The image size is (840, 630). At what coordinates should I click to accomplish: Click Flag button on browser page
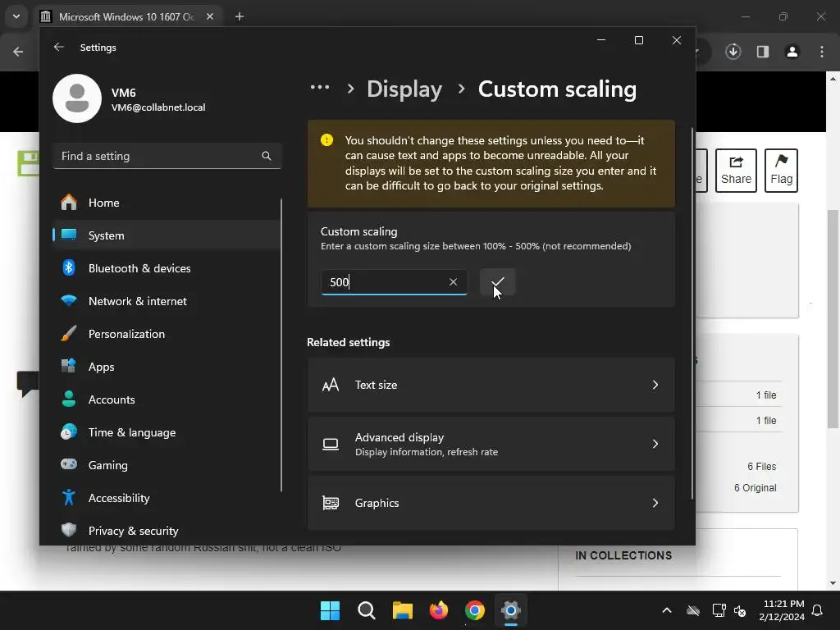click(x=782, y=171)
